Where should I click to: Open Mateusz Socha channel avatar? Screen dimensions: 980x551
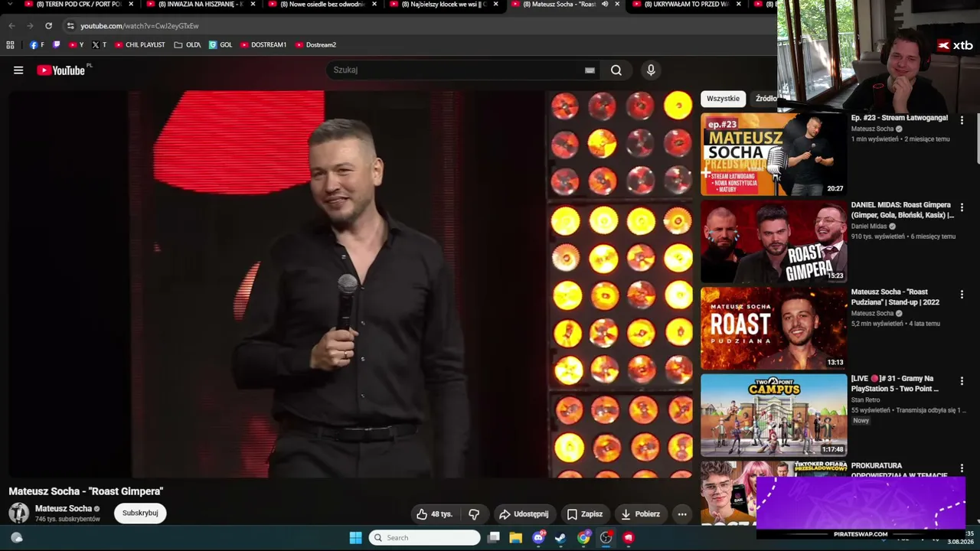pyautogui.click(x=19, y=513)
